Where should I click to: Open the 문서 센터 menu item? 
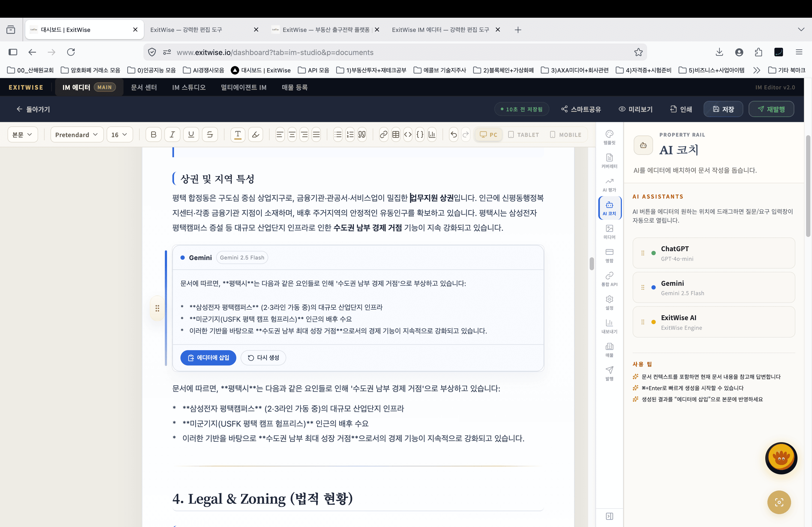click(144, 87)
